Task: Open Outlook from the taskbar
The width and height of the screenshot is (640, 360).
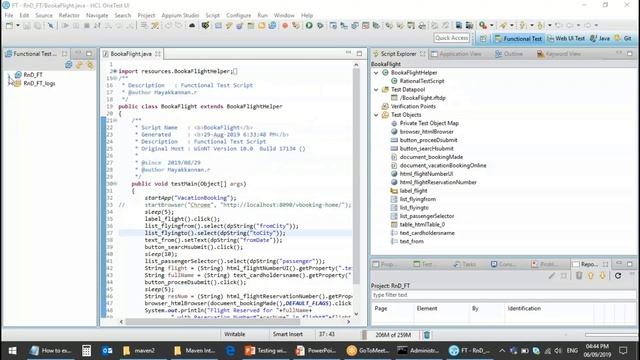Action: 107,351
